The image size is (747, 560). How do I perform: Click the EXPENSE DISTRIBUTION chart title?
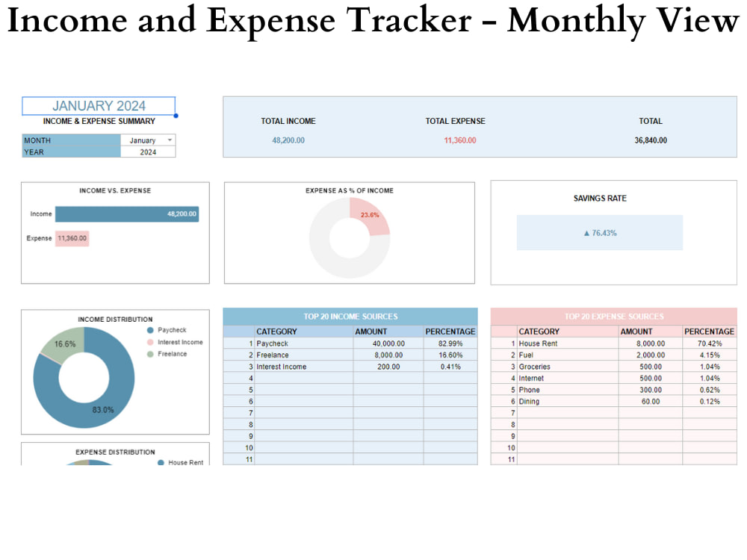tap(114, 452)
